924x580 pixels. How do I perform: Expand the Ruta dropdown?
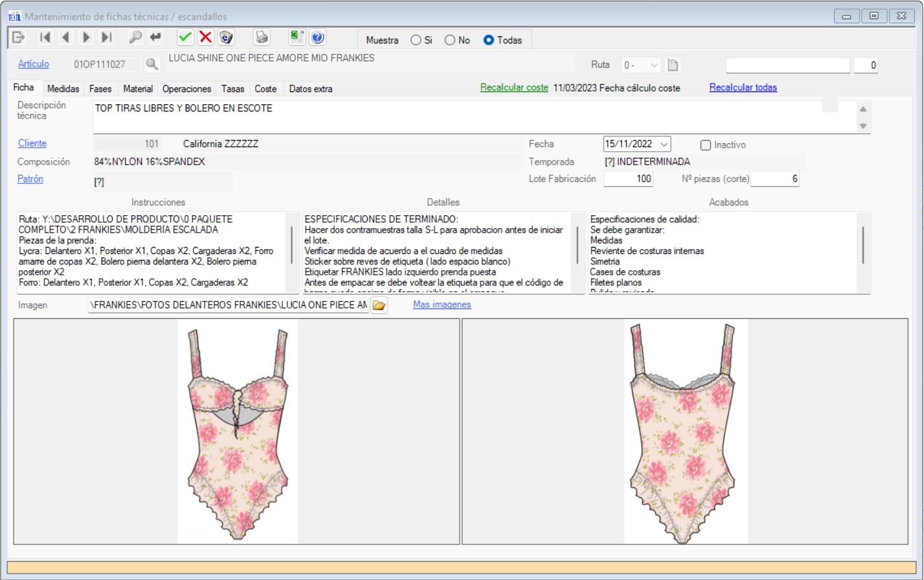654,65
